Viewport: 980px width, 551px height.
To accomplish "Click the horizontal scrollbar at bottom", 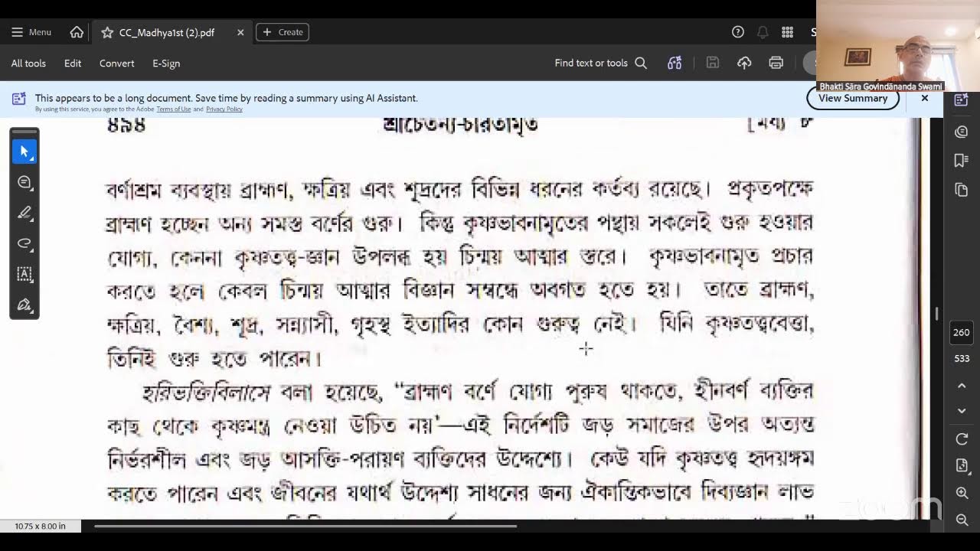I will click(305, 526).
